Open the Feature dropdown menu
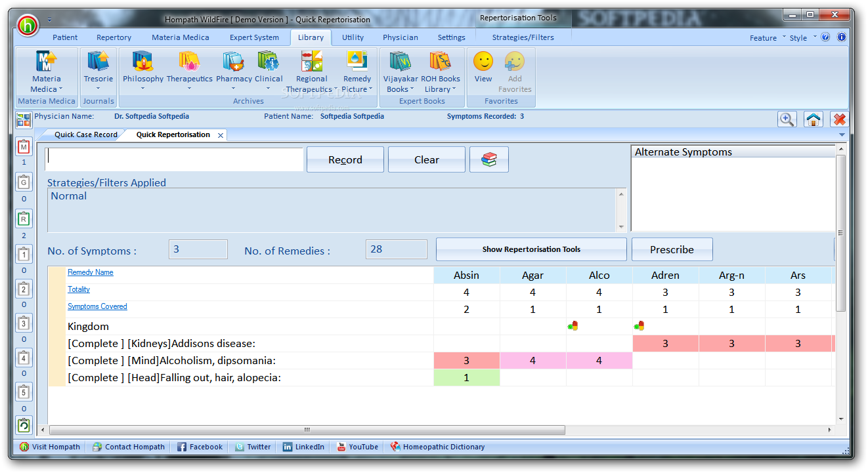Viewport: 868px width, 473px height. coord(767,37)
